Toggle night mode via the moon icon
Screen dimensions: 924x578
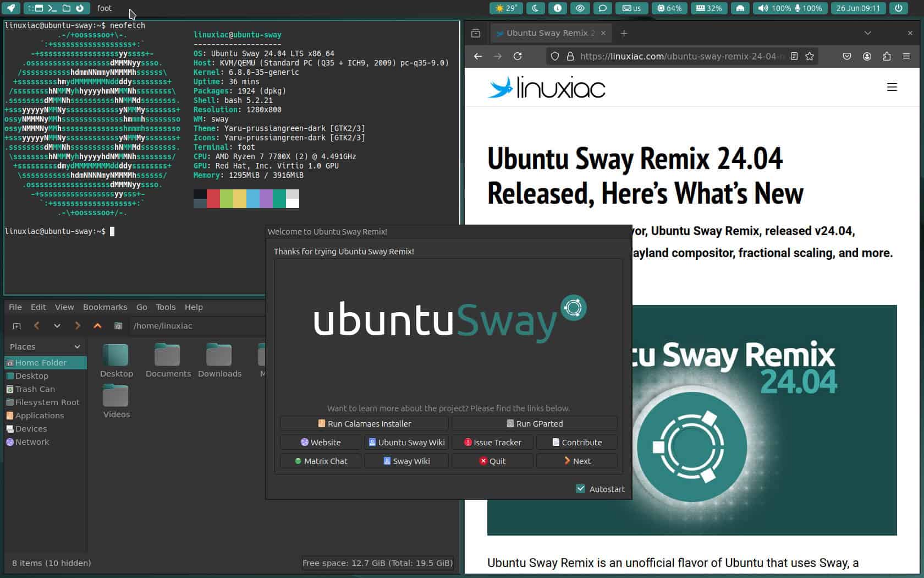tap(535, 8)
